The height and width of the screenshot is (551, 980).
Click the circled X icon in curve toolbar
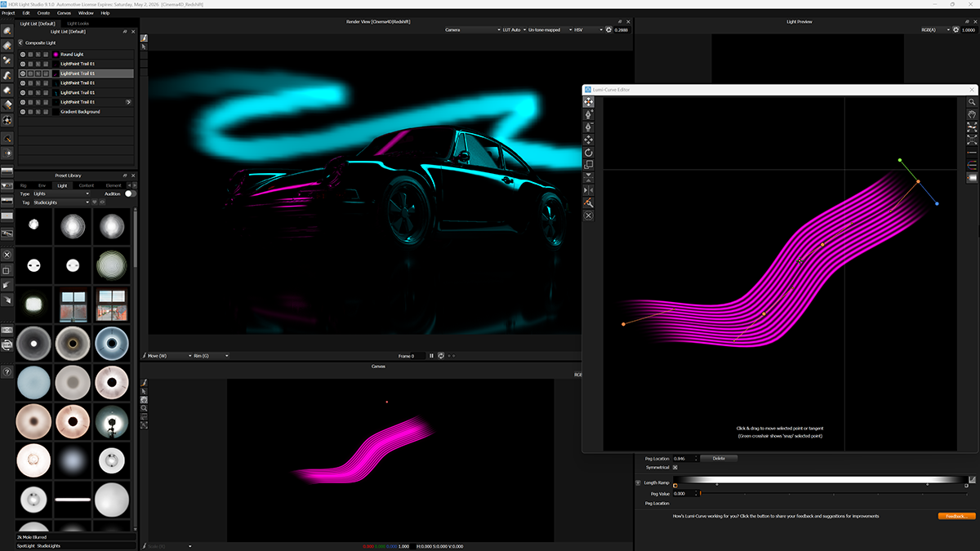tap(588, 216)
